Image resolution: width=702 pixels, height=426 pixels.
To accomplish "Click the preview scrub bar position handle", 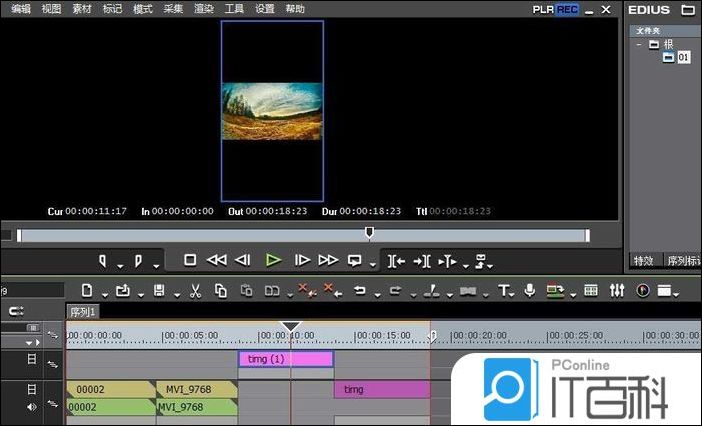I will [369, 233].
